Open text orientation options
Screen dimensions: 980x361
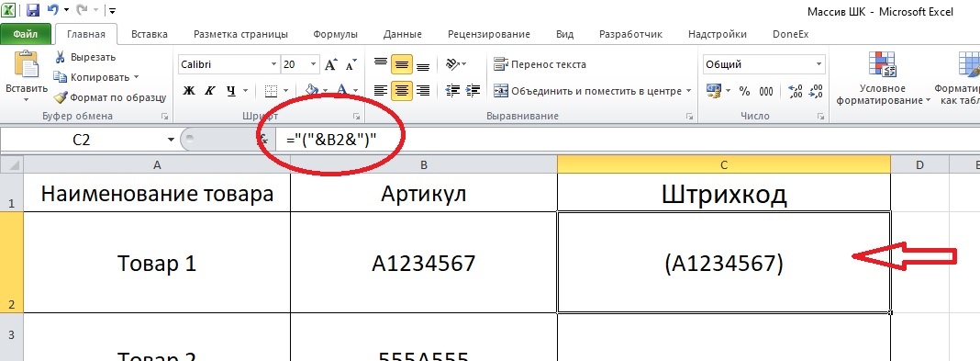(x=456, y=63)
